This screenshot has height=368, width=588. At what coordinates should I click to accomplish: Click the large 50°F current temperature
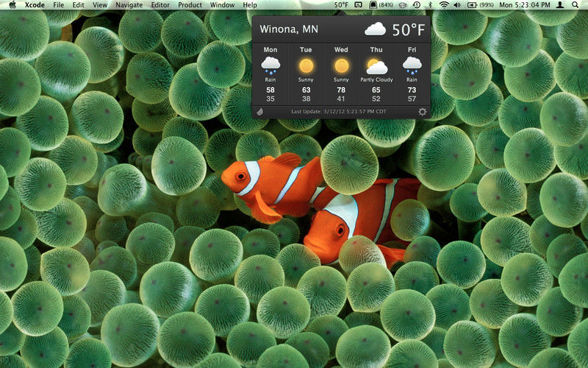click(x=409, y=29)
